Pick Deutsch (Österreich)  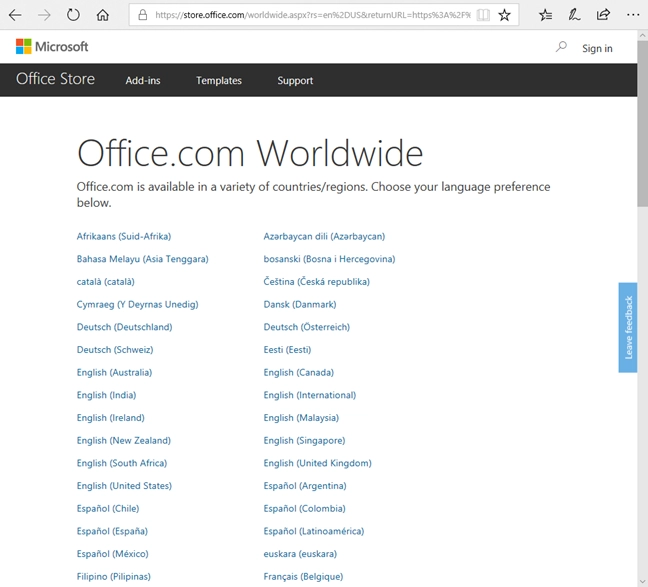click(307, 327)
